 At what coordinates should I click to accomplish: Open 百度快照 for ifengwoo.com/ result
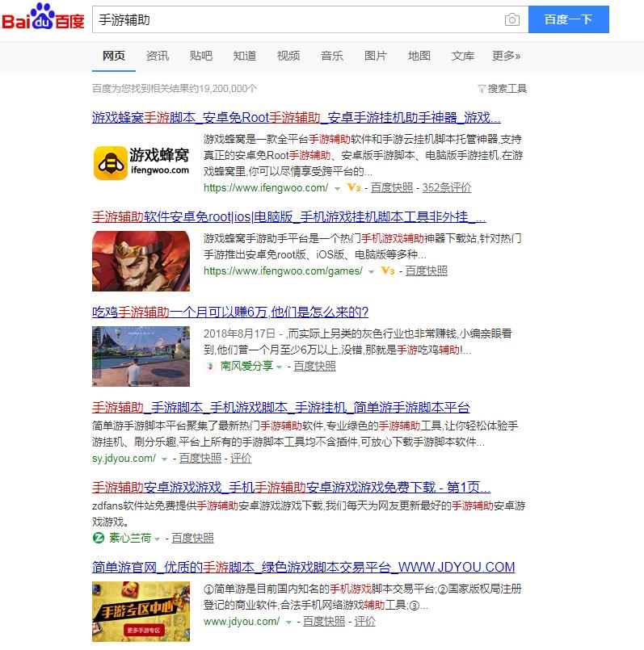392,188
